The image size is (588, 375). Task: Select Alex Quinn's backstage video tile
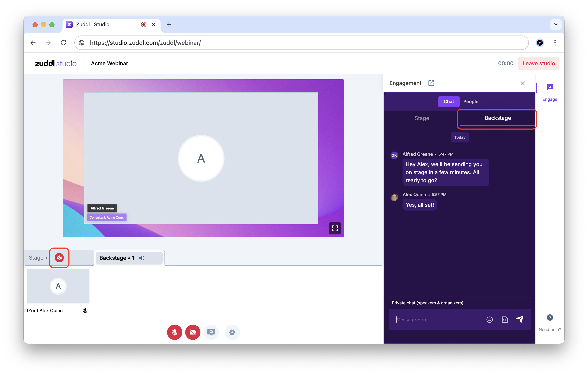(58, 286)
